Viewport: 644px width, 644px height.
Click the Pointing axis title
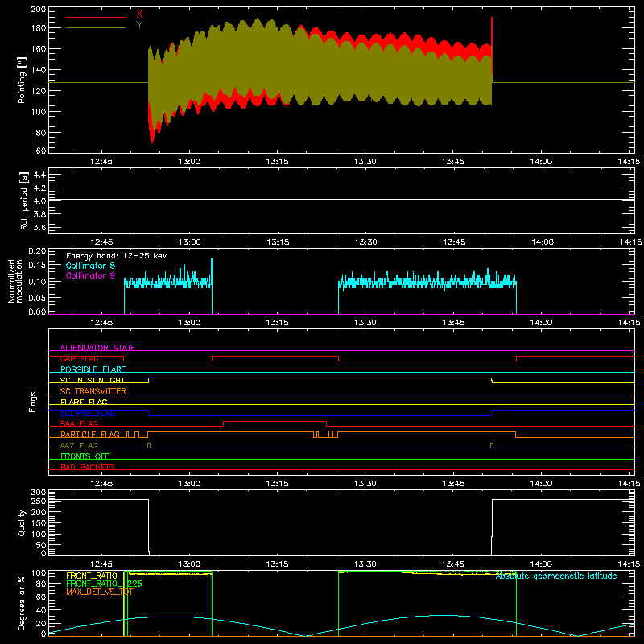tap(22, 80)
